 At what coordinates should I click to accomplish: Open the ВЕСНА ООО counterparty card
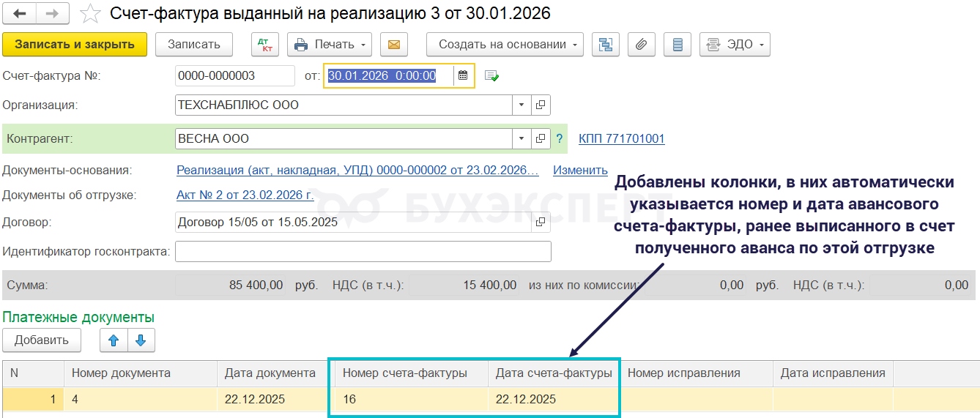(x=541, y=138)
